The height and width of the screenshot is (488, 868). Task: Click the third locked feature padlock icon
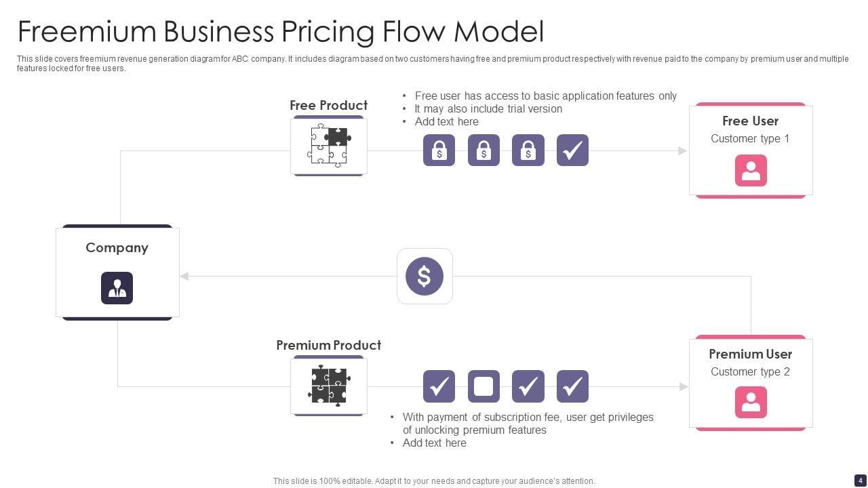pyautogui.click(x=528, y=150)
